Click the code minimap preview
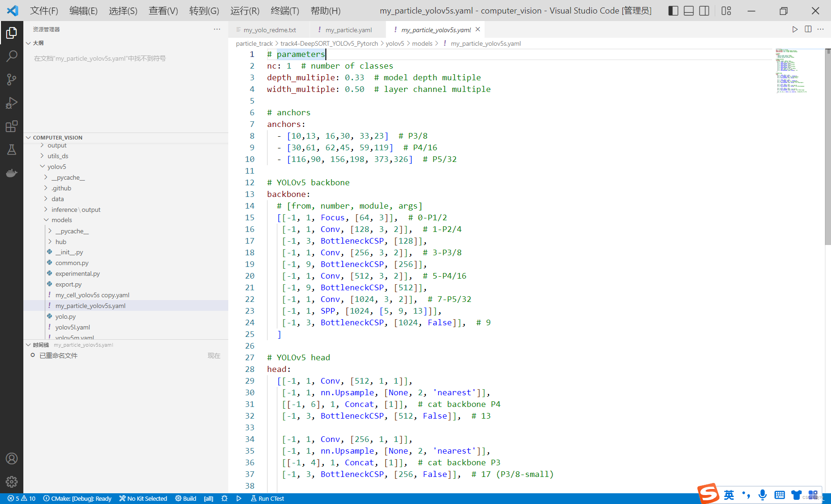This screenshot has width=831, height=504. tap(791, 70)
